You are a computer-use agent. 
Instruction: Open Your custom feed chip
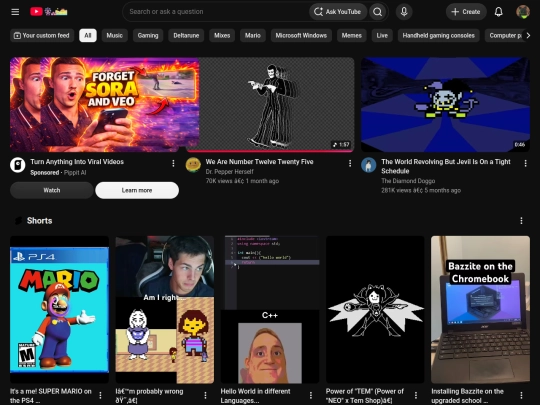click(x=42, y=35)
